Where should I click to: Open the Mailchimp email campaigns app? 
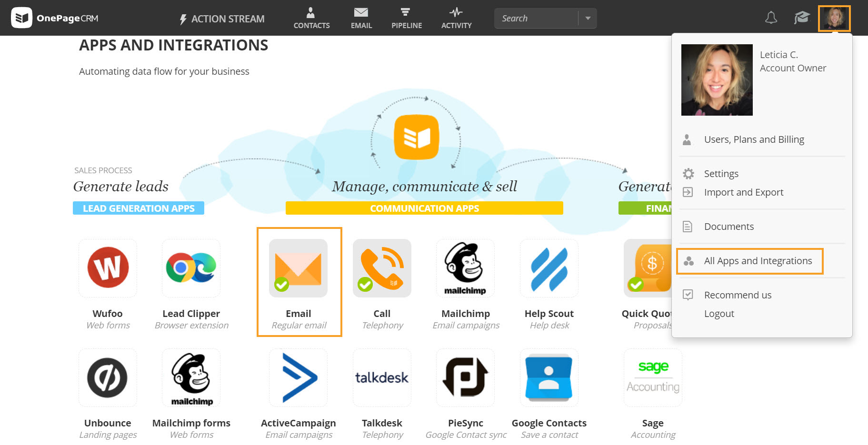[x=465, y=268]
